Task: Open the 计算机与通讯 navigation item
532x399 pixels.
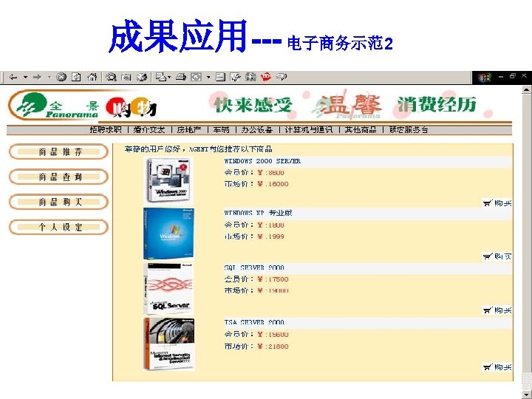Action: tap(309, 129)
